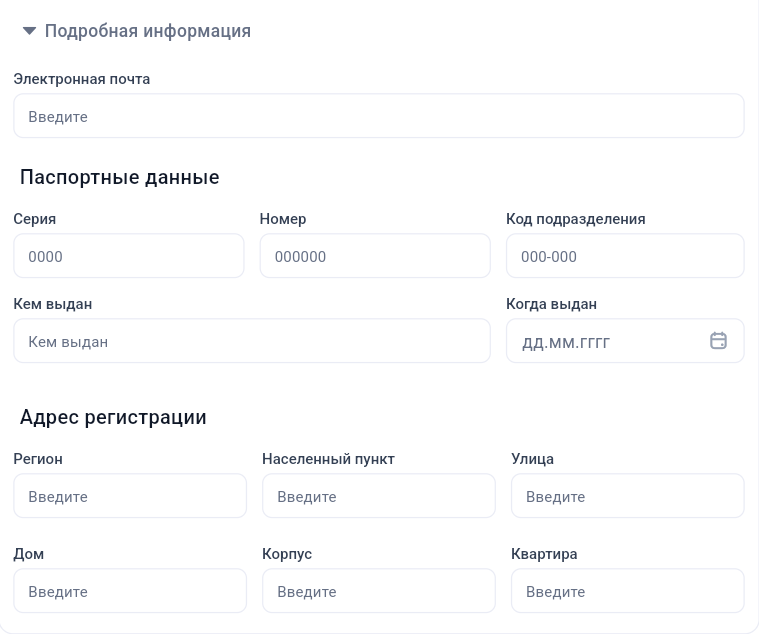Image resolution: width=759 pixels, height=634 pixels.
Task: Focus the Код подразделения field
Action: (x=625, y=256)
